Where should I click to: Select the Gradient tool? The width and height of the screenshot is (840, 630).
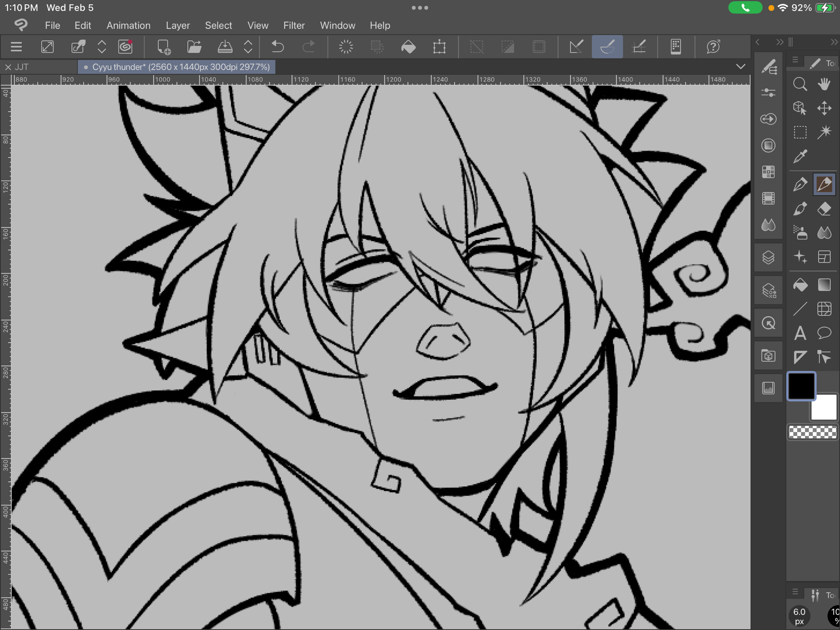tap(824, 285)
